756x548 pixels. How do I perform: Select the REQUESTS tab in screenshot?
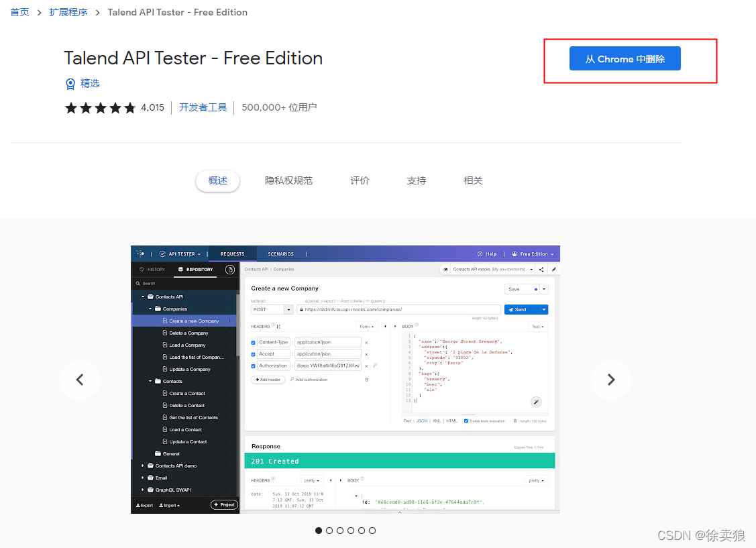click(232, 254)
